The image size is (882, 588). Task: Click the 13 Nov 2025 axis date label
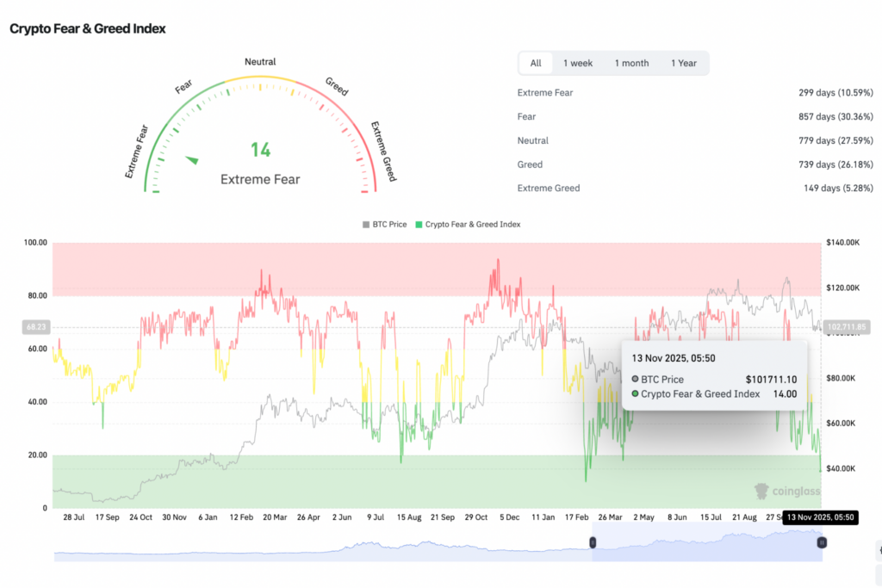(x=820, y=517)
